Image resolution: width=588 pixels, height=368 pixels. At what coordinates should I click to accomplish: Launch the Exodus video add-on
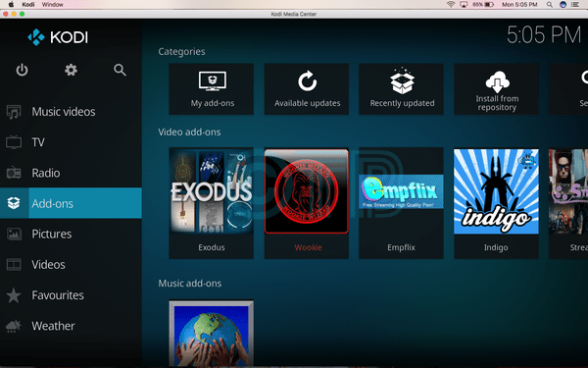(211, 203)
